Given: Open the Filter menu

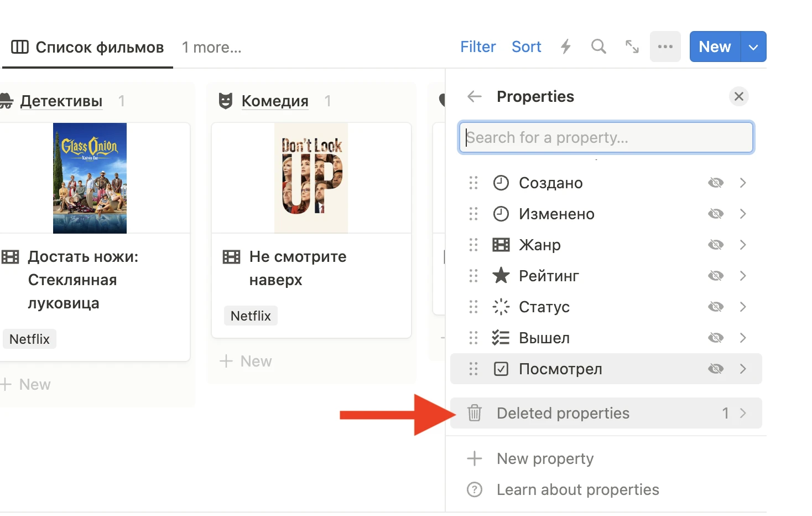Looking at the screenshot, I should 478,47.
